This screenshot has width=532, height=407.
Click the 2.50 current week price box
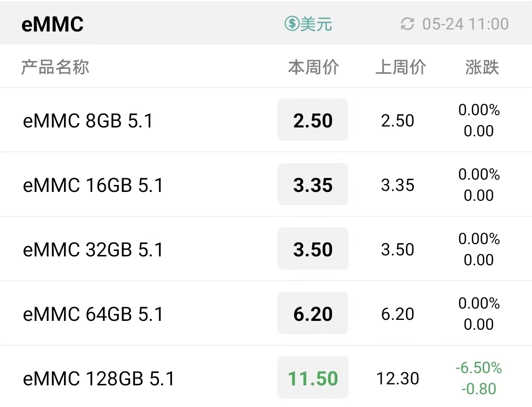click(x=313, y=120)
